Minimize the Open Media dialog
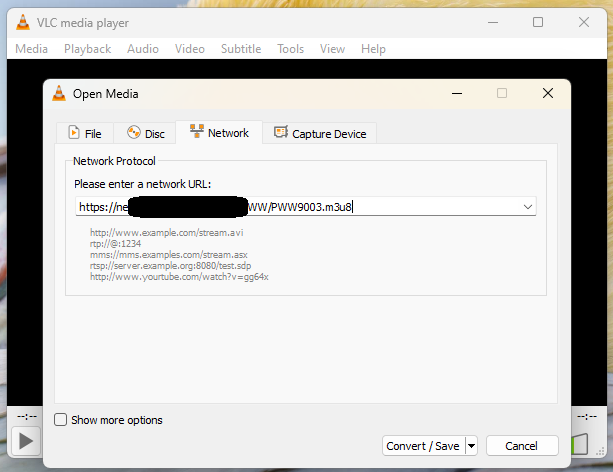Image resolution: width=613 pixels, height=472 pixels. [457, 93]
